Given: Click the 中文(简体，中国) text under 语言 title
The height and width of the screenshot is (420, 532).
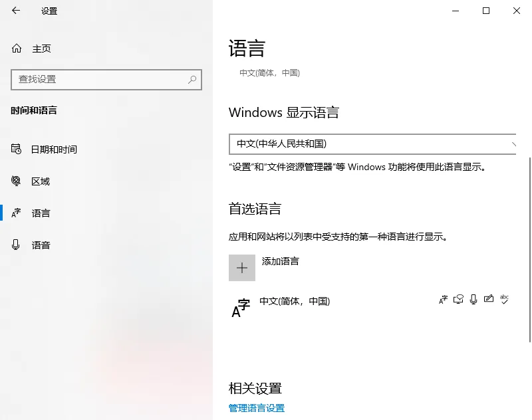Looking at the screenshot, I should (x=270, y=73).
